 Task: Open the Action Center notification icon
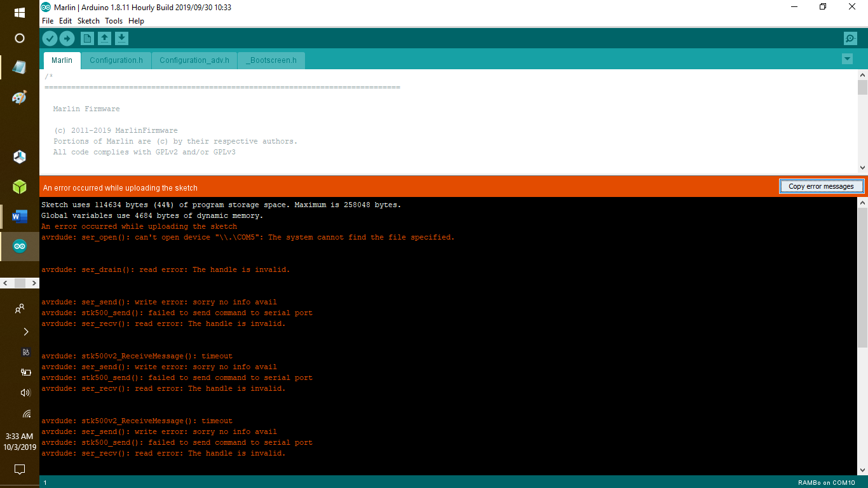click(x=20, y=470)
